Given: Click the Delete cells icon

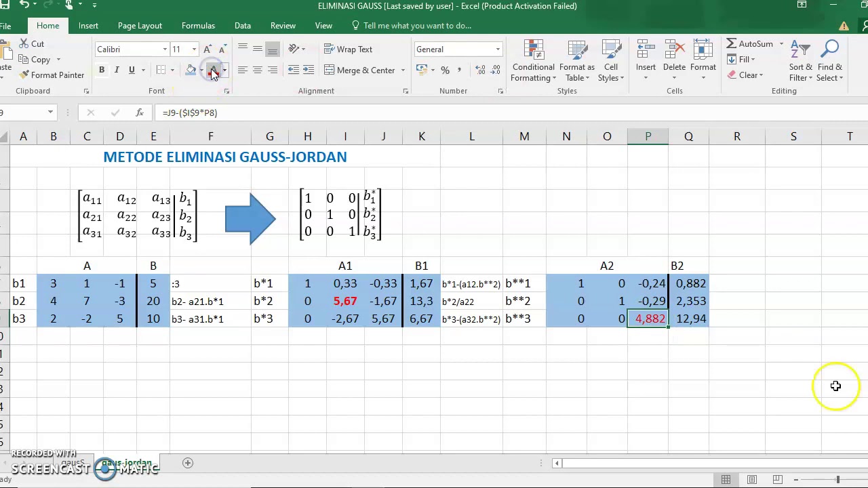Looking at the screenshot, I should click(674, 50).
